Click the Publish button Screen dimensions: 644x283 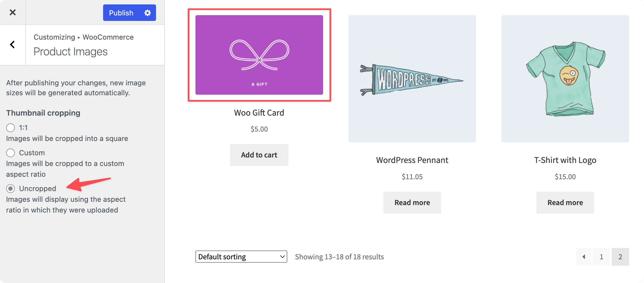click(x=121, y=13)
